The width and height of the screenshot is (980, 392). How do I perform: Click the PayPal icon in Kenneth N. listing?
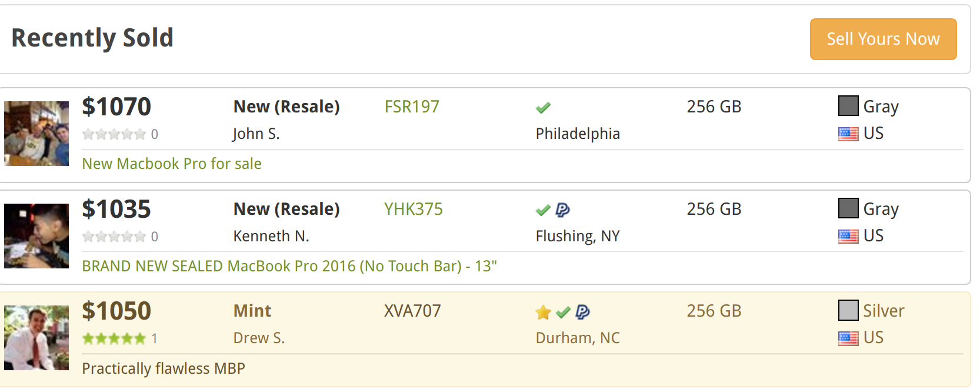[562, 210]
